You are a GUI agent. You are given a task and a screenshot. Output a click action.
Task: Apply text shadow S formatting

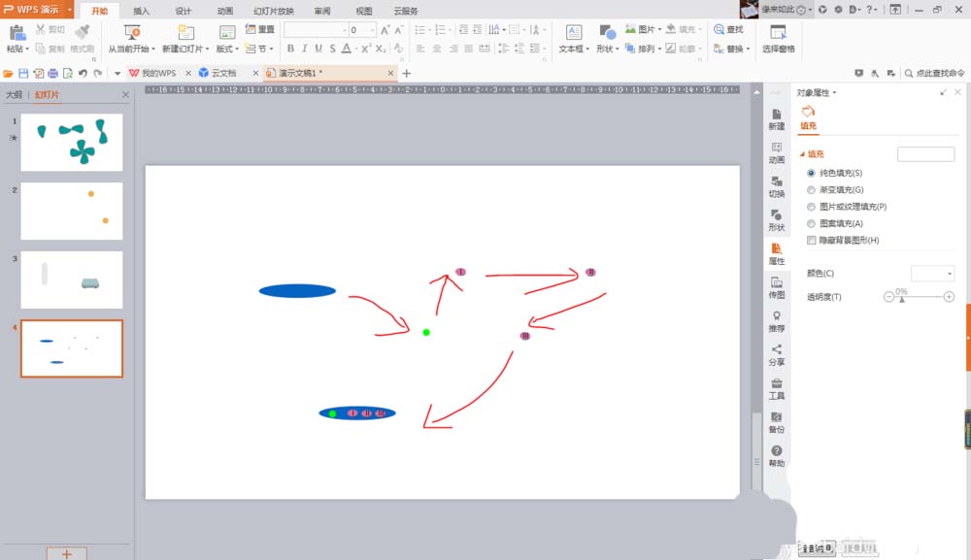coord(332,49)
